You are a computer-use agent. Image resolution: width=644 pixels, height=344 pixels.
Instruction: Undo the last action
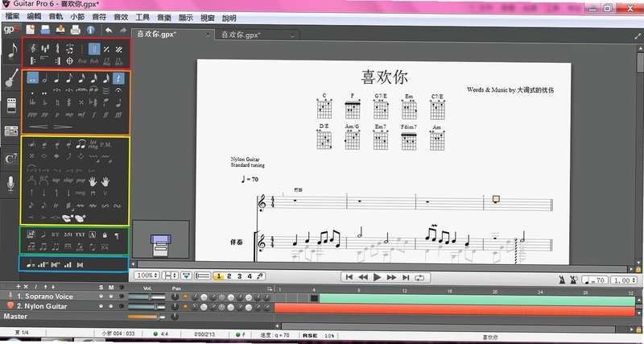click(x=109, y=30)
